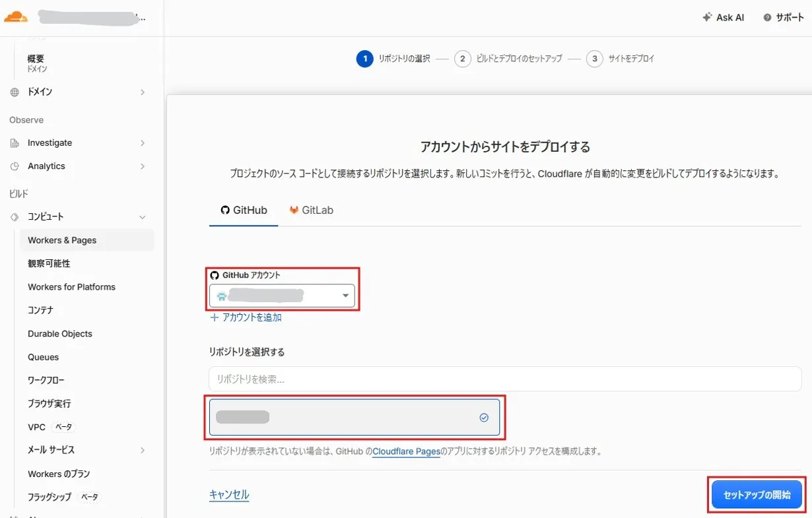The image size is (812, 518).
Task: Click the Ask AI button
Action: click(724, 18)
